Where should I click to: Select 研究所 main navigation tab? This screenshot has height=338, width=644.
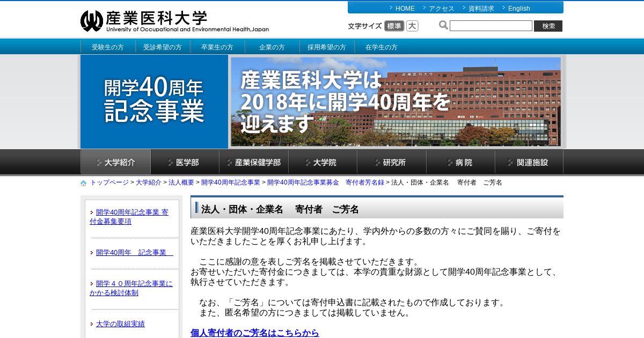[x=392, y=162]
